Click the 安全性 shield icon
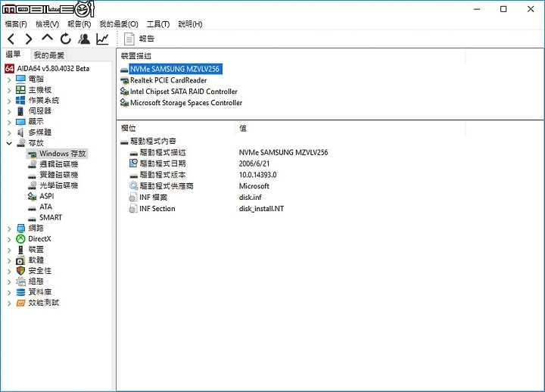545x392 pixels. coord(21,271)
